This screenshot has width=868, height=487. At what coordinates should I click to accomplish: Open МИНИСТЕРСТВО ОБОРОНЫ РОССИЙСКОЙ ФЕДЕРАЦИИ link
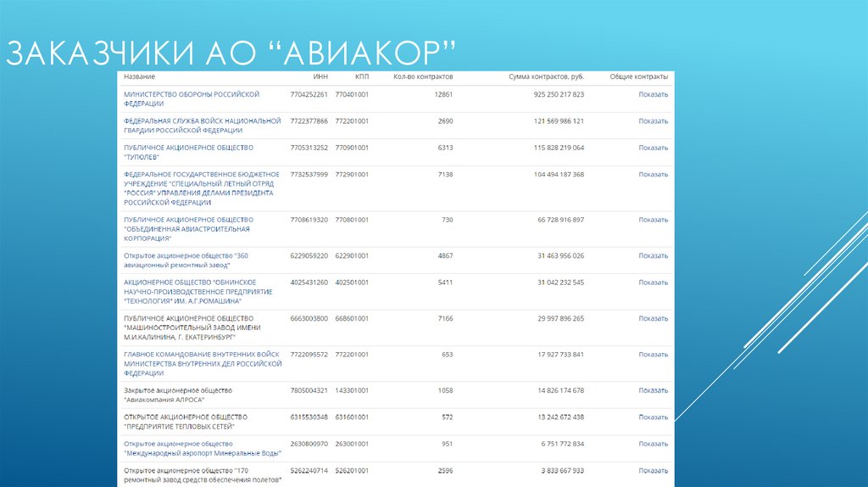pos(191,98)
